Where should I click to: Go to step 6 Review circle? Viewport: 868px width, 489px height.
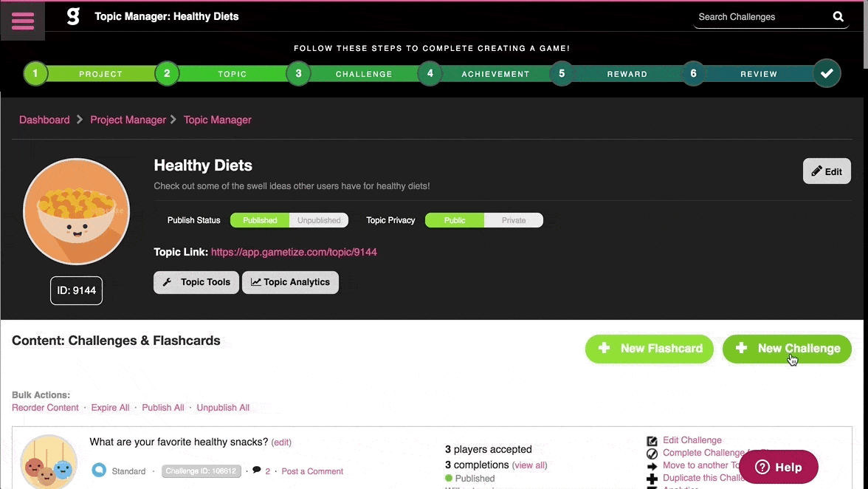tap(693, 73)
